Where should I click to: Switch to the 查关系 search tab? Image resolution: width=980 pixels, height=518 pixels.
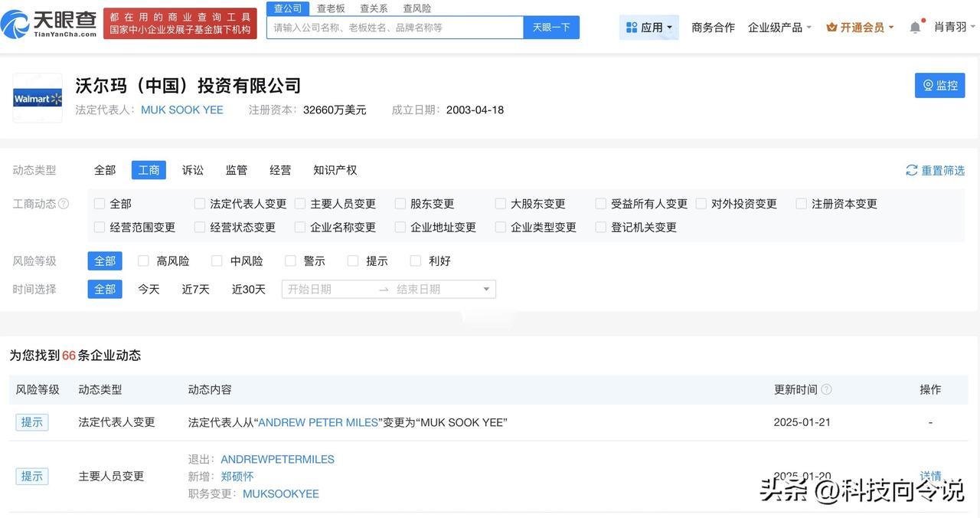click(x=374, y=8)
